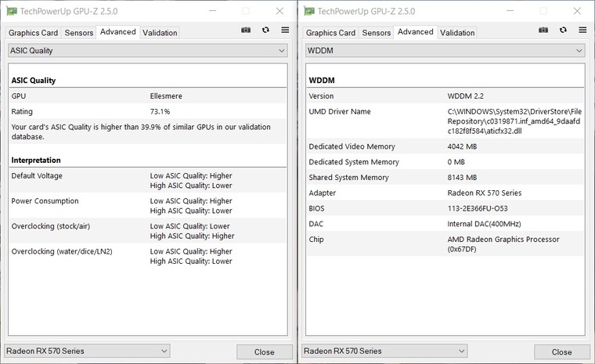This screenshot has width=595, height=364.
Task: Click the camera screenshot icon in left window
Action: (x=246, y=30)
